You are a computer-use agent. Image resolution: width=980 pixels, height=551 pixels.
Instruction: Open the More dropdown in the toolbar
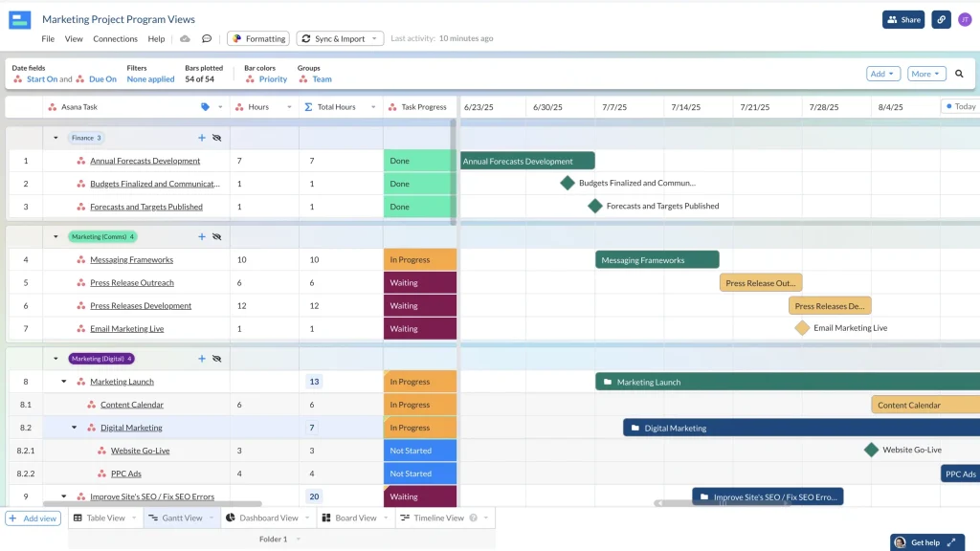pos(924,73)
